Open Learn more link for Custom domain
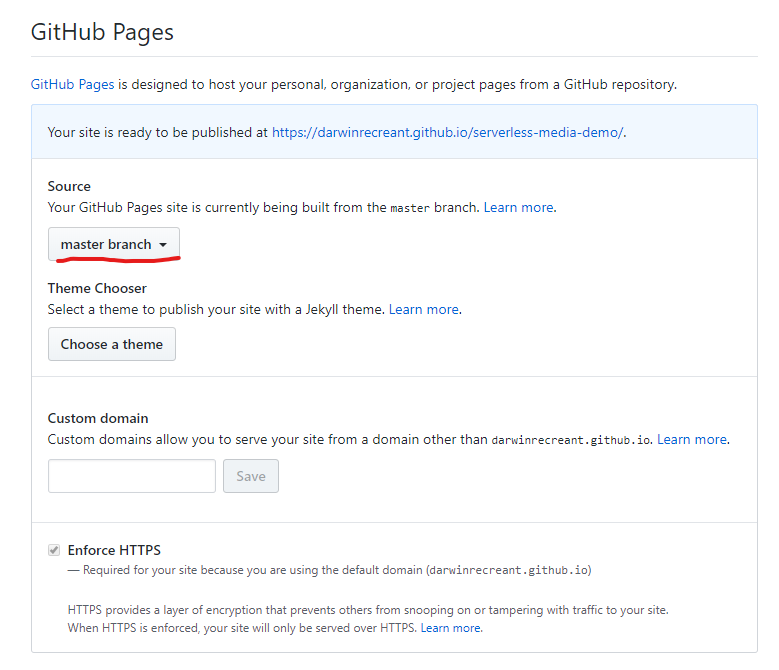This screenshot has height=670, width=779. tap(692, 440)
